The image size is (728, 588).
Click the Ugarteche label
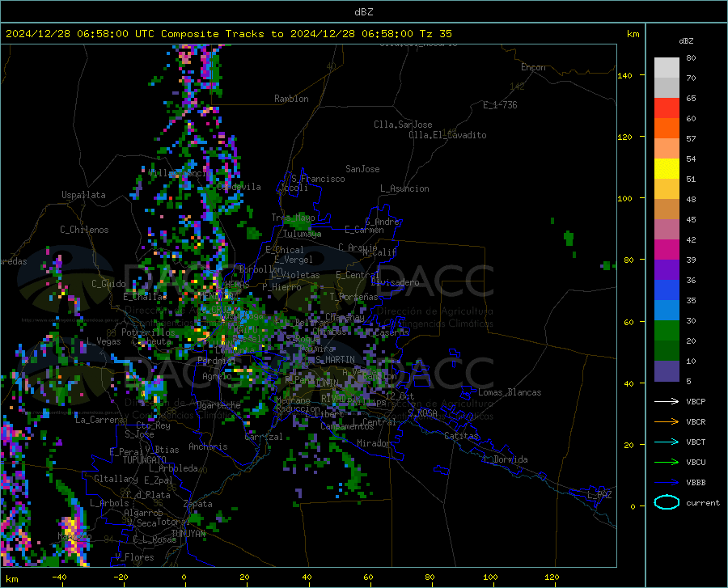pos(218,405)
